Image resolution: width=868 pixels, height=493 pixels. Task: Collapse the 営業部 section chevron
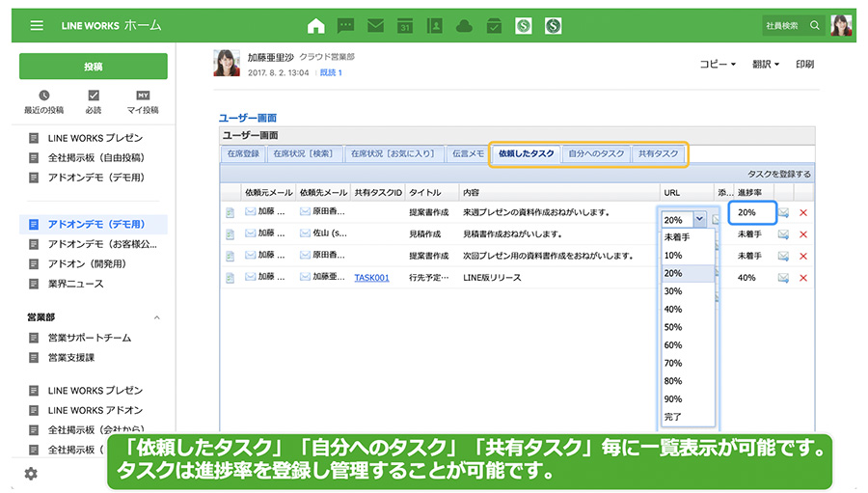pos(156,317)
